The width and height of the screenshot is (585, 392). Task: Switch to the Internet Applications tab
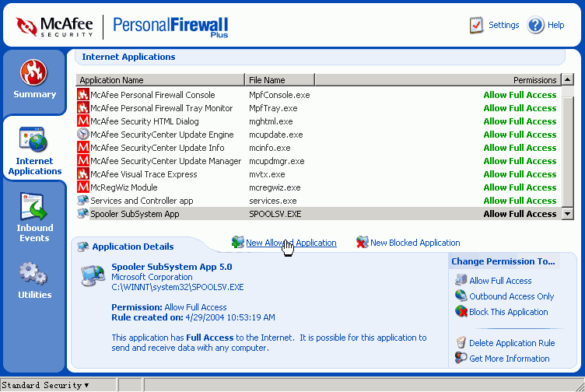click(34, 149)
